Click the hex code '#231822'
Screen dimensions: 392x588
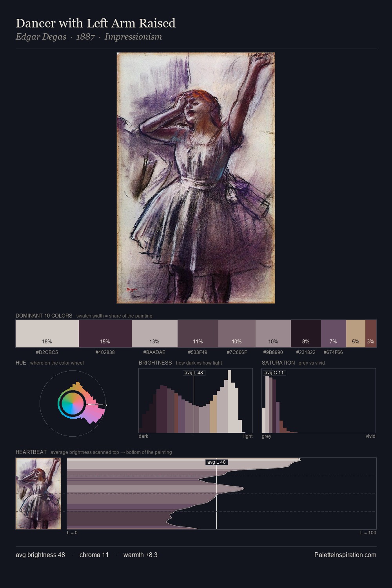pos(306,352)
